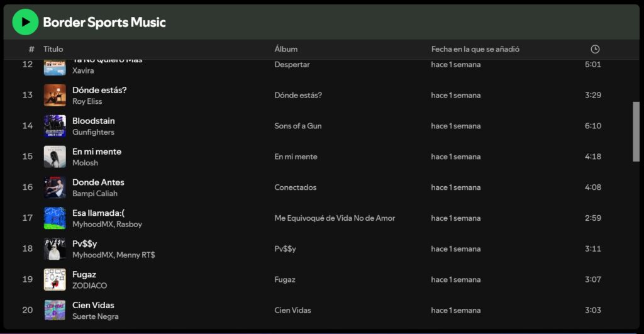Open artist Molosh
This screenshot has width=644, height=334.
click(85, 163)
